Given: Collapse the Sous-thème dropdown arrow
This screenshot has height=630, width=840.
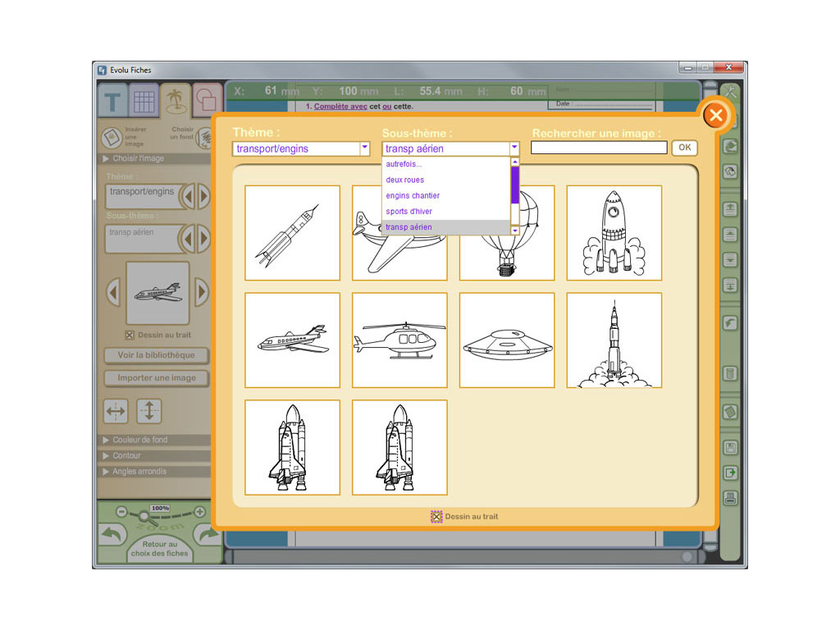Looking at the screenshot, I should [514, 148].
